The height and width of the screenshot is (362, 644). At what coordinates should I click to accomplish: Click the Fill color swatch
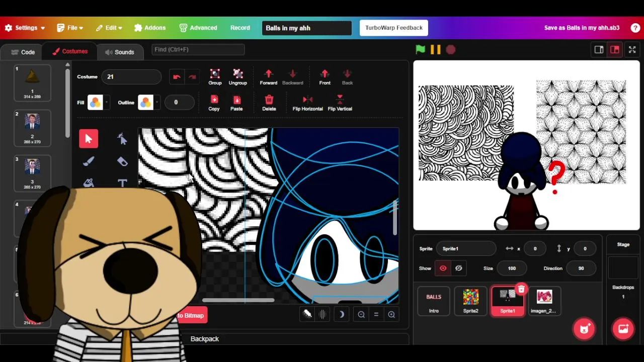pos(95,103)
